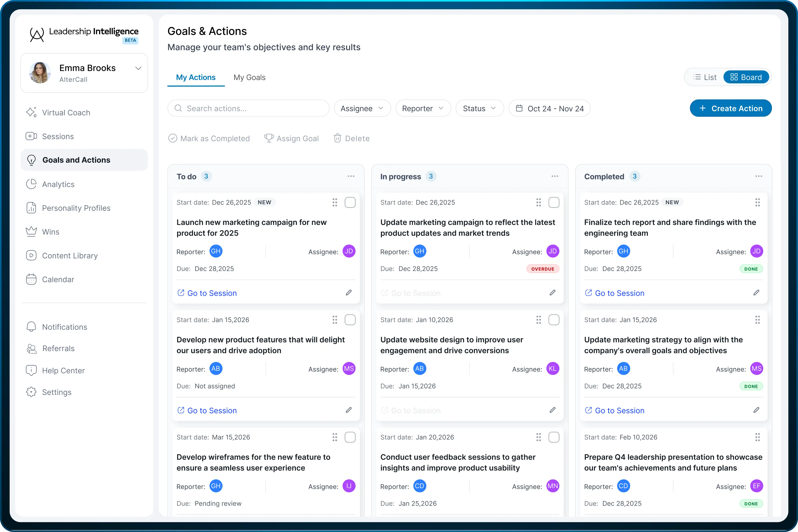
Task: Expand the Assignee filter dropdown
Action: coord(362,108)
